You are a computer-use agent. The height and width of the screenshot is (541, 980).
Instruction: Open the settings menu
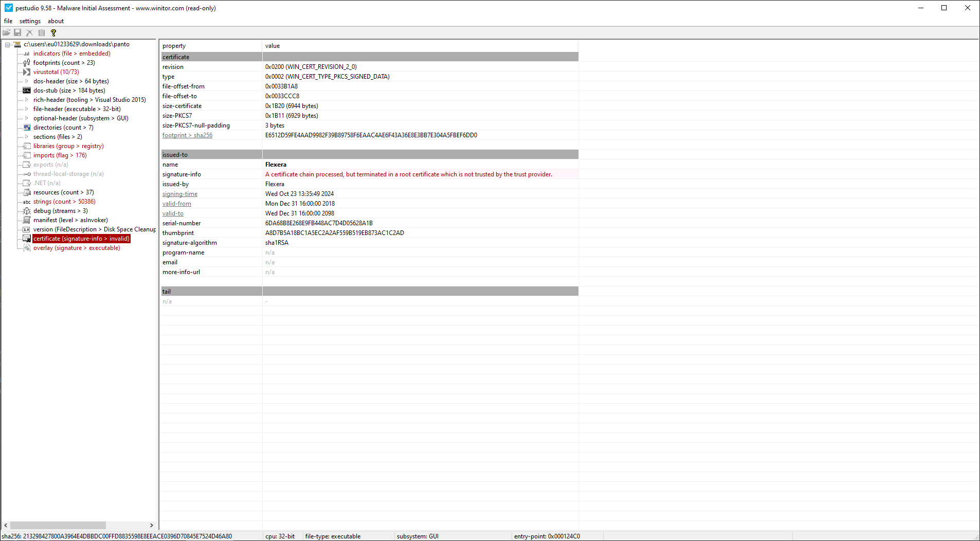point(30,21)
